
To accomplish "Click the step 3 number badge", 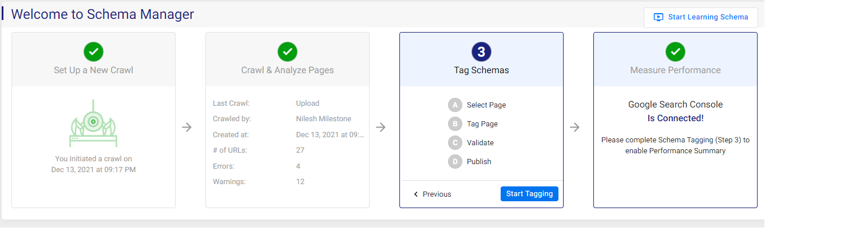I will 481,52.
